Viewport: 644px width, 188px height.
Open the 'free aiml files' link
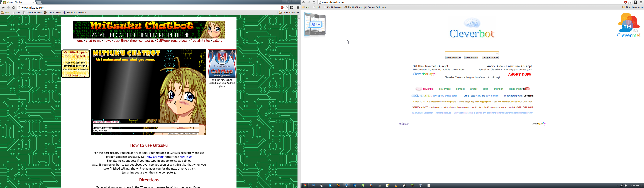click(200, 41)
